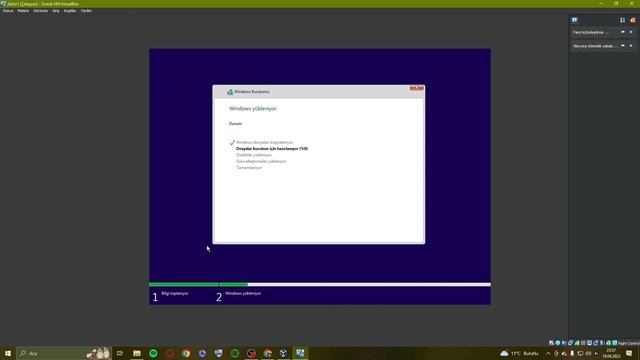Click the display status bar indicator
This screenshot has height=360, width=640.
point(589,343)
